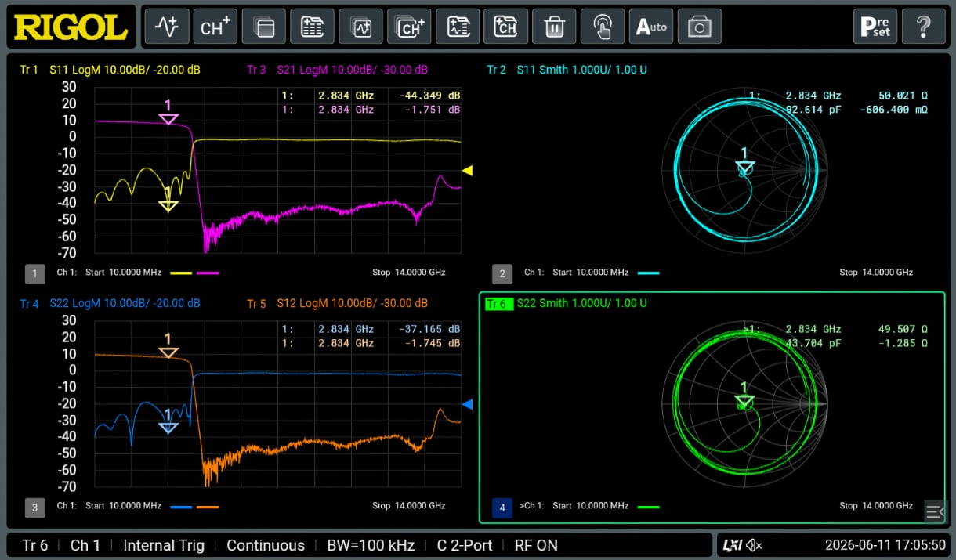Click the 50.021 Ω Smith readout
This screenshot has height=560, width=956.
(x=903, y=96)
